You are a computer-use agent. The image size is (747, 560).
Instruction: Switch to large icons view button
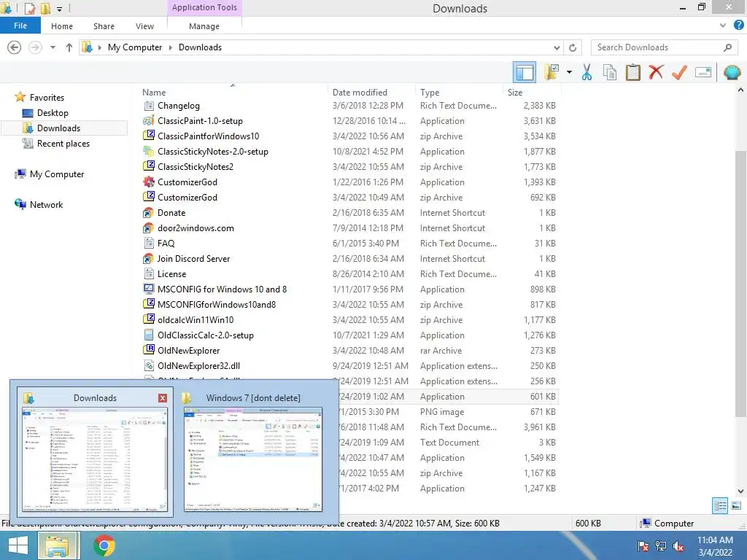[736, 506]
